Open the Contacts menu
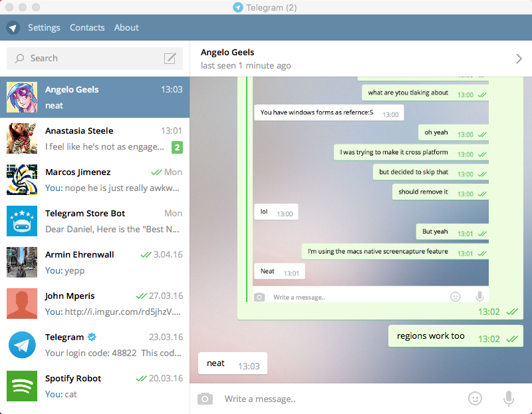 pos(87,27)
